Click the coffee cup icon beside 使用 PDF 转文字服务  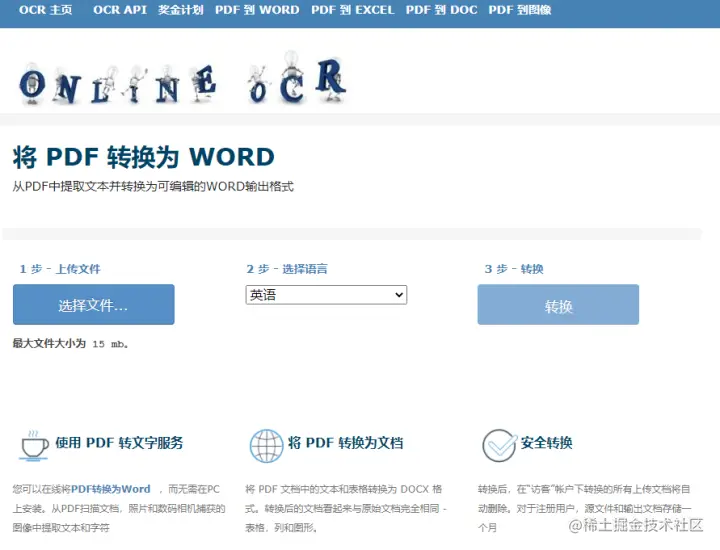(34, 445)
